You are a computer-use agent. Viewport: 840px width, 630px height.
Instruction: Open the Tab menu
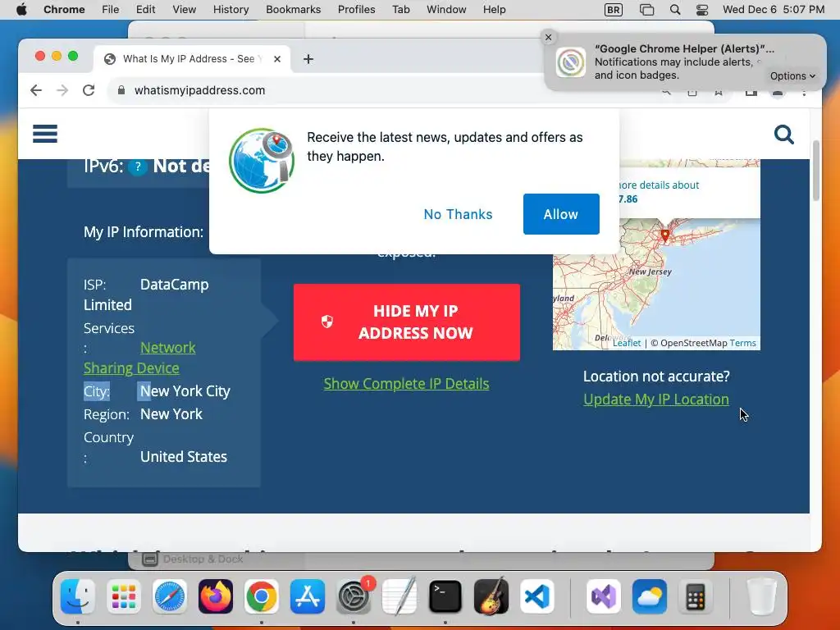pyautogui.click(x=400, y=10)
